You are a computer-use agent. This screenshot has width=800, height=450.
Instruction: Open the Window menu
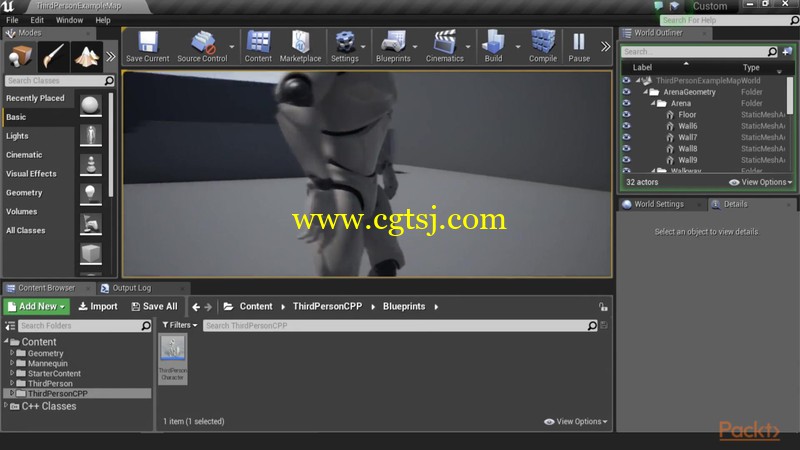click(69, 20)
